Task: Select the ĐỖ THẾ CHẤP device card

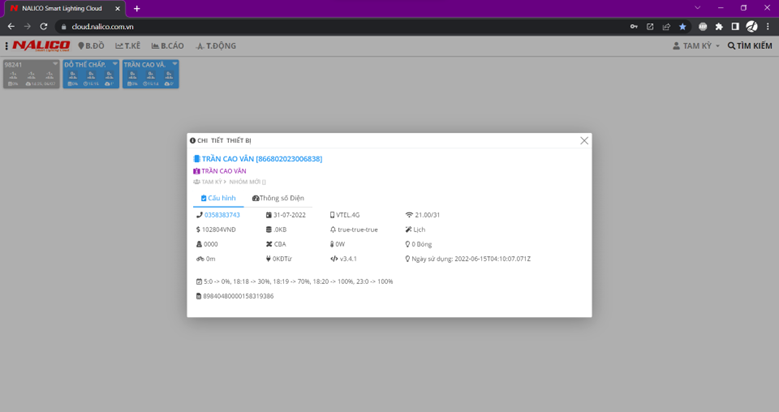Action: point(91,74)
